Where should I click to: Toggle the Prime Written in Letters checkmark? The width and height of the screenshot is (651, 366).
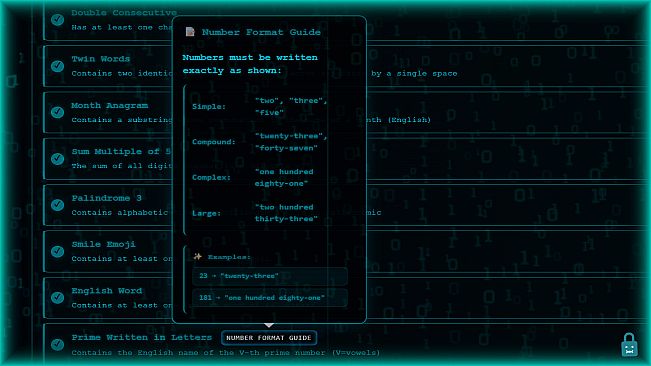[x=58, y=344]
